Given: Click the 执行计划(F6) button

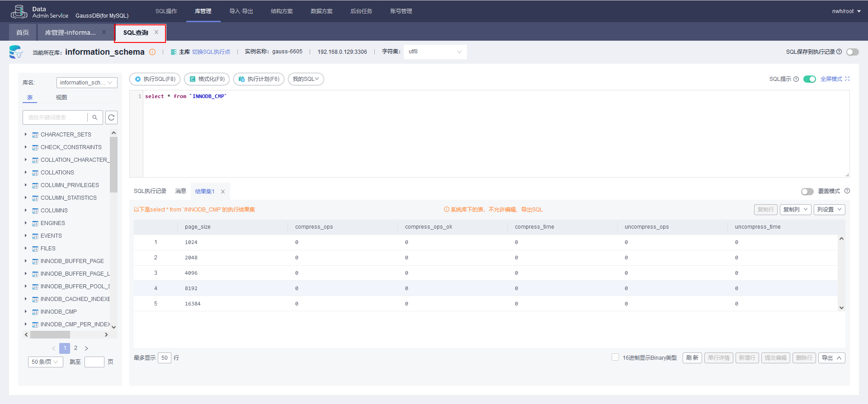Looking at the screenshot, I should tap(259, 79).
